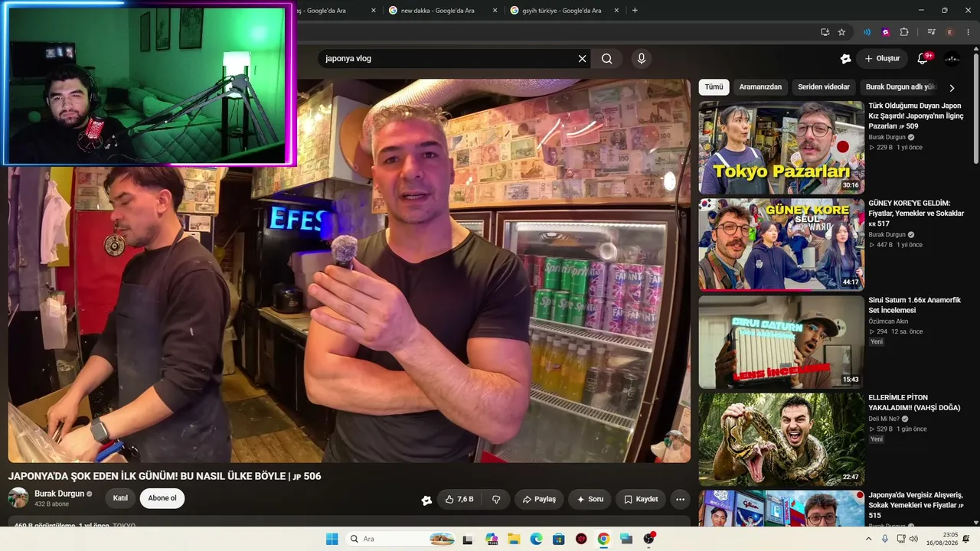The image size is (980, 551).
Task: Click the Soru ask button
Action: pos(590,499)
